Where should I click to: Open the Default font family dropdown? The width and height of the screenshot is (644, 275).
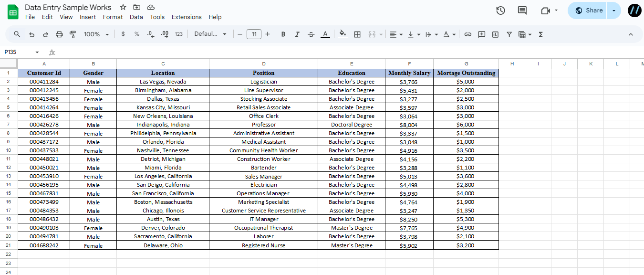click(x=210, y=34)
